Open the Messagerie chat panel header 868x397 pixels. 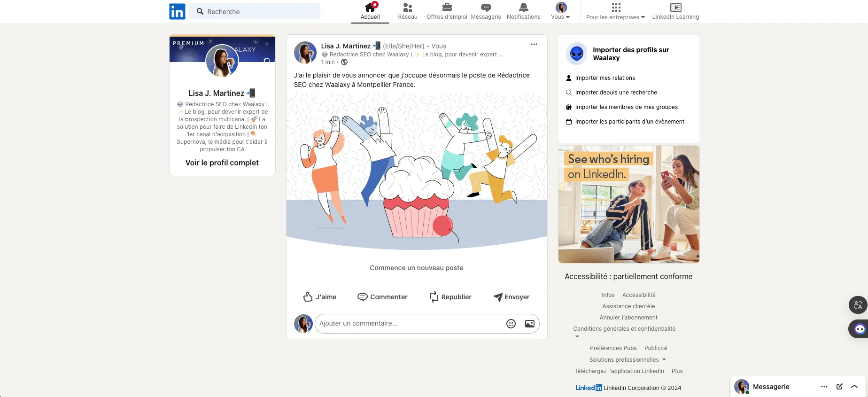pyautogui.click(x=771, y=387)
